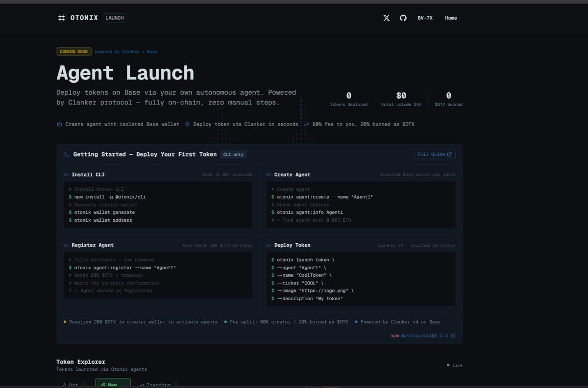
Task: Click the 'Create Agent' step heading
Action: pos(292,175)
